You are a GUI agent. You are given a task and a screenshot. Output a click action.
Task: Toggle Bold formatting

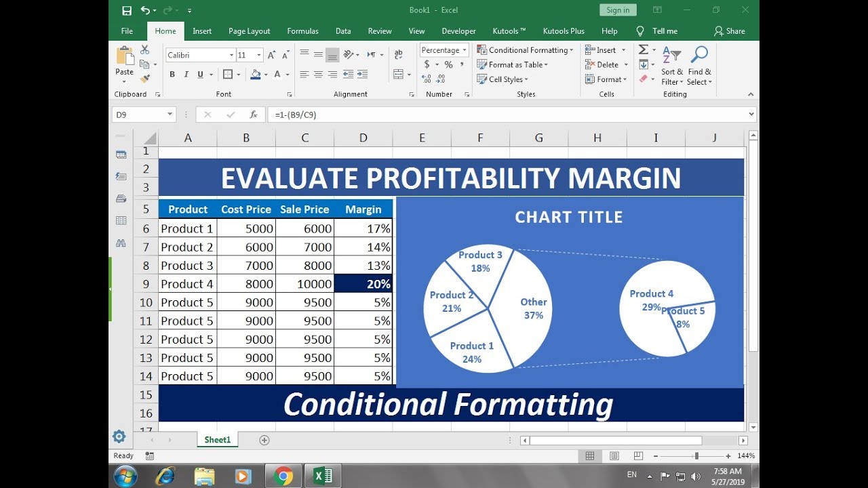pyautogui.click(x=172, y=75)
